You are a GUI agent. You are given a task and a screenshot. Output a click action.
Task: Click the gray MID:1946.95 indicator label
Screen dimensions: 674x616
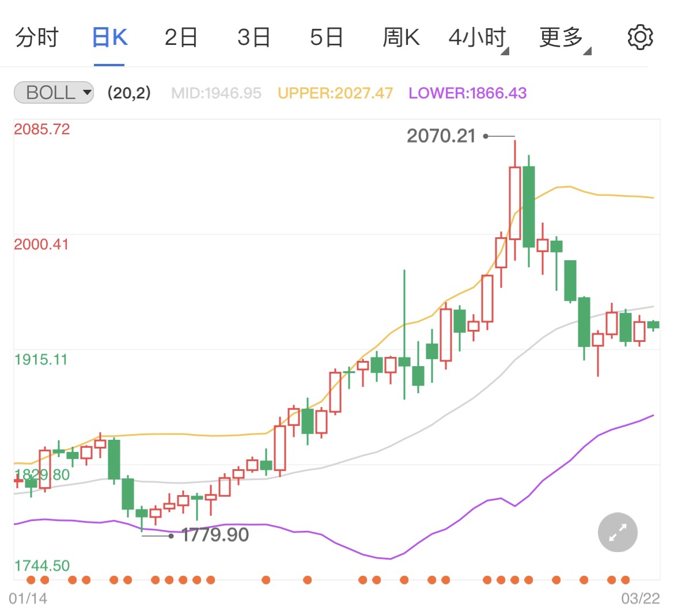pos(216,93)
